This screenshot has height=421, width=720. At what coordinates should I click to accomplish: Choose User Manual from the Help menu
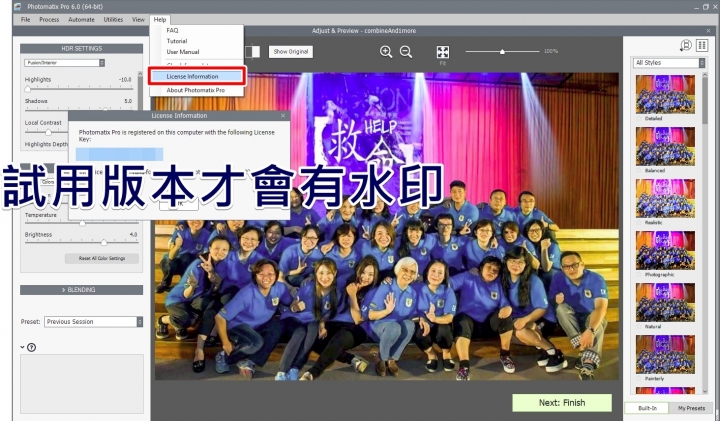pos(183,52)
